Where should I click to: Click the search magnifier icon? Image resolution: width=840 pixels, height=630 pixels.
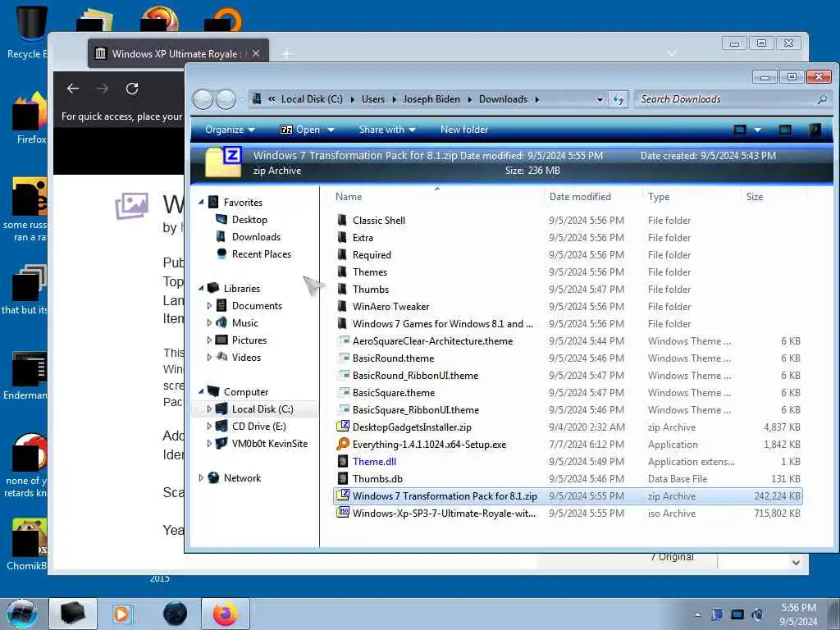pyautogui.click(x=822, y=99)
